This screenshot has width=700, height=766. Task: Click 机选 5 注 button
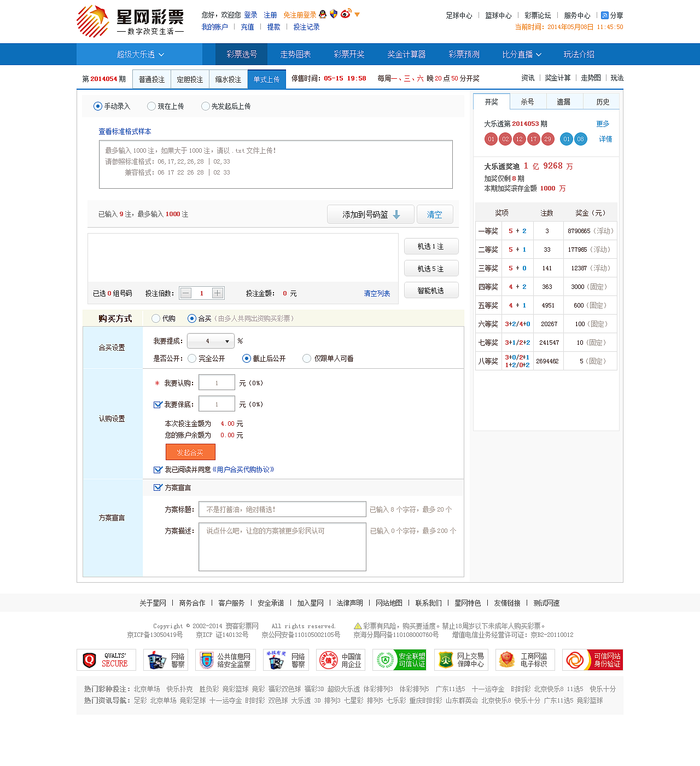pyautogui.click(x=431, y=269)
